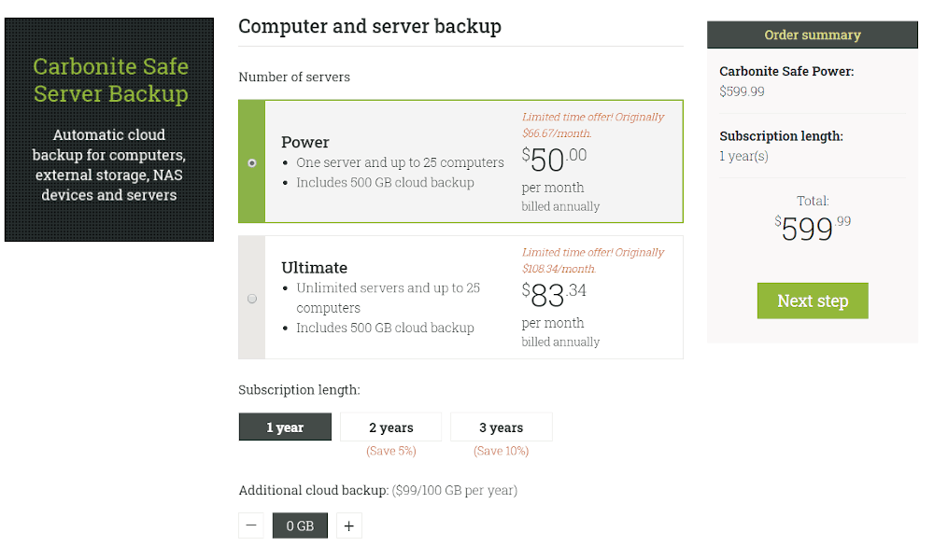The height and width of the screenshot is (560, 934).
Task: Choose the 1 year subscription length
Action: pyautogui.click(x=285, y=427)
